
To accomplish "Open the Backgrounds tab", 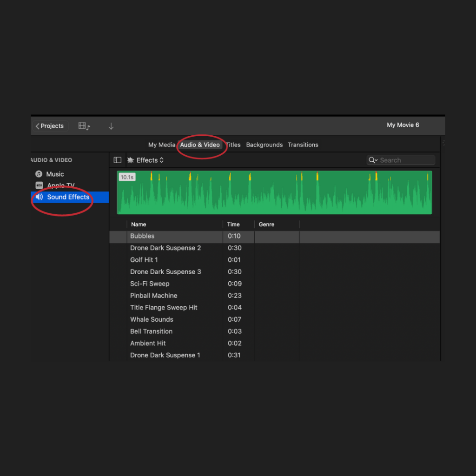I will 264,145.
